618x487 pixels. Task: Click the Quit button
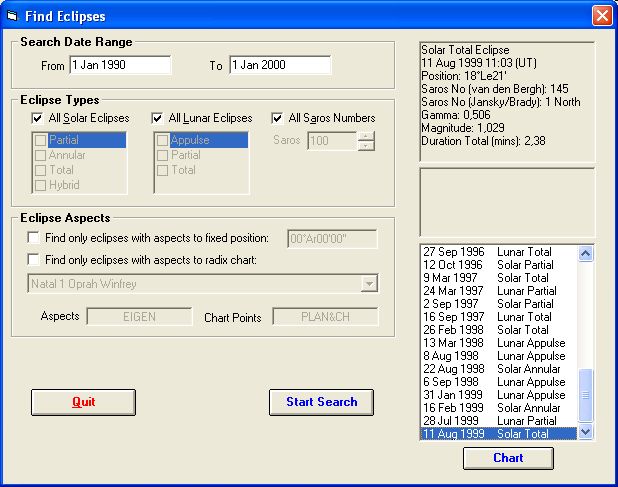tap(83, 402)
